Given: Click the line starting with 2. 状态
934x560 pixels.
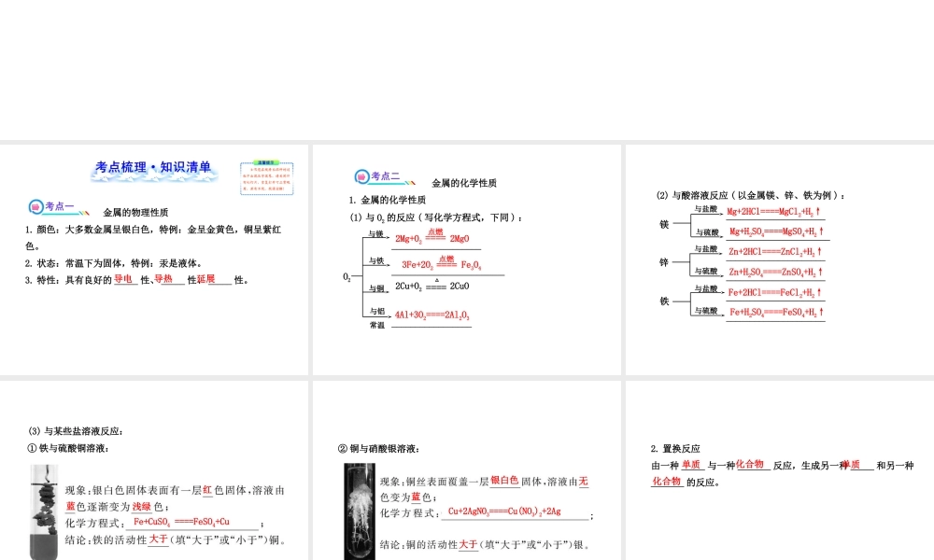Looking at the screenshot, I should click(114, 263).
